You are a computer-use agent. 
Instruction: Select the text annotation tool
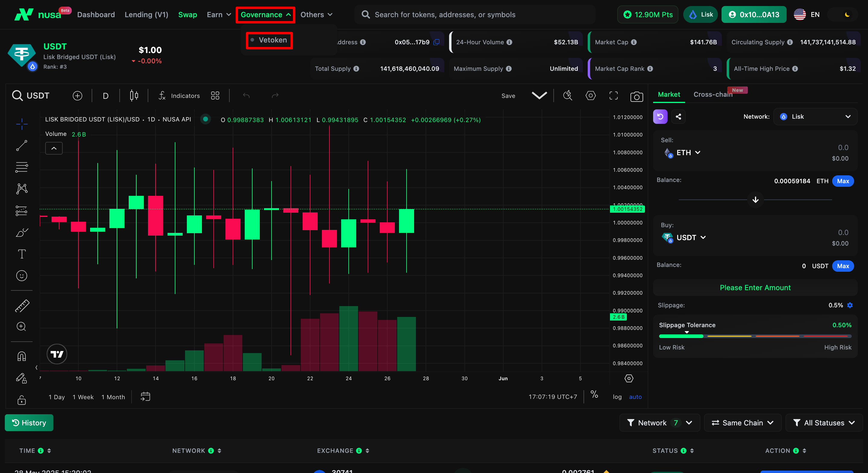(22, 254)
